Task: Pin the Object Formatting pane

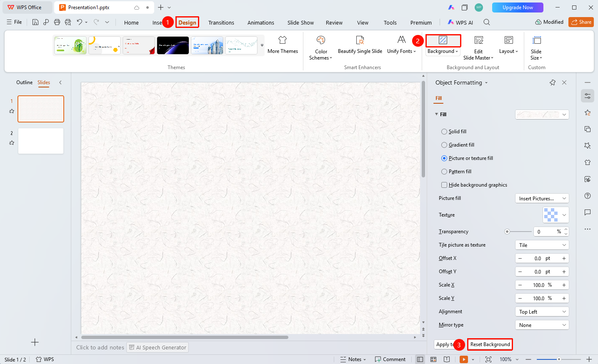Action: 553,82
